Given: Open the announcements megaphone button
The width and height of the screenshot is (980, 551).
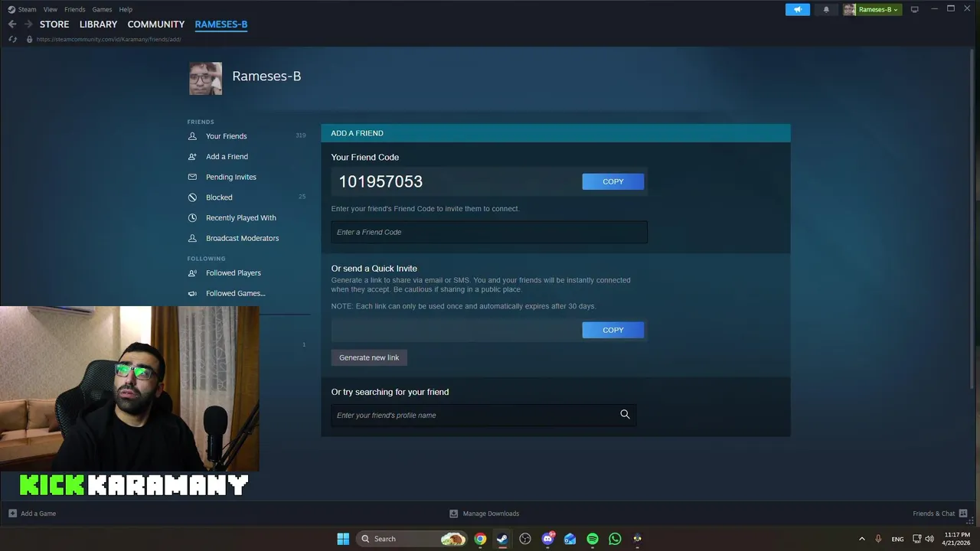Looking at the screenshot, I should (797, 9).
